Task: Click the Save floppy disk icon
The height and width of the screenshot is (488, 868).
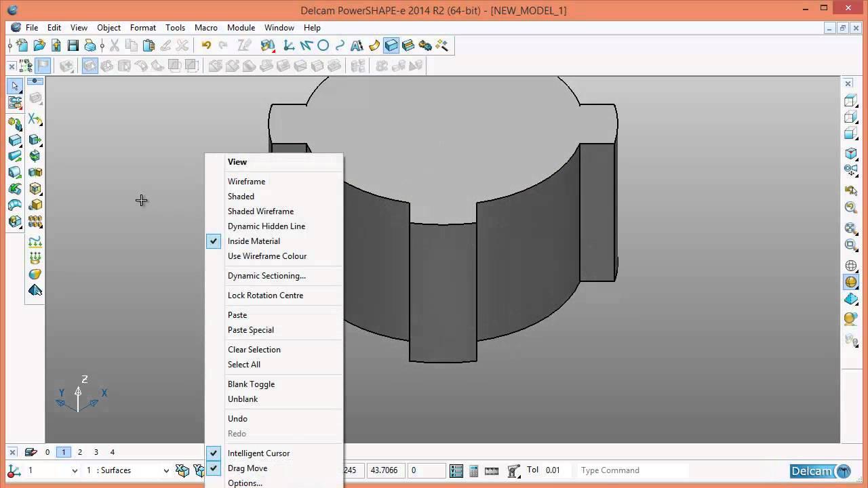Action: pyautogui.click(x=73, y=45)
